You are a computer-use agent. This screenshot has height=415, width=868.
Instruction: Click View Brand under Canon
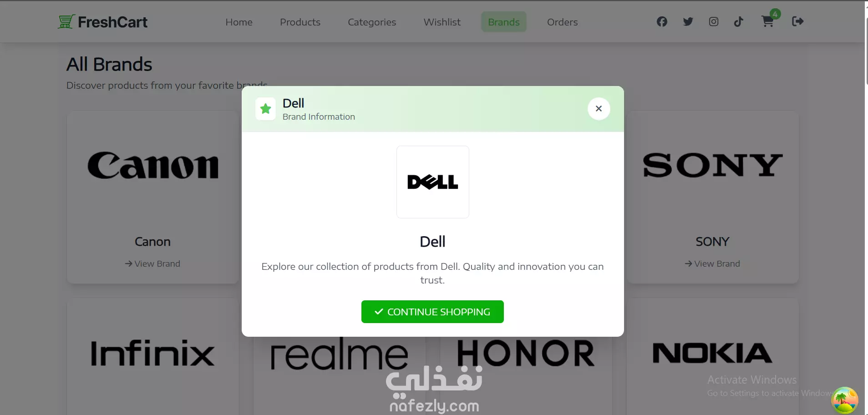(152, 264)
